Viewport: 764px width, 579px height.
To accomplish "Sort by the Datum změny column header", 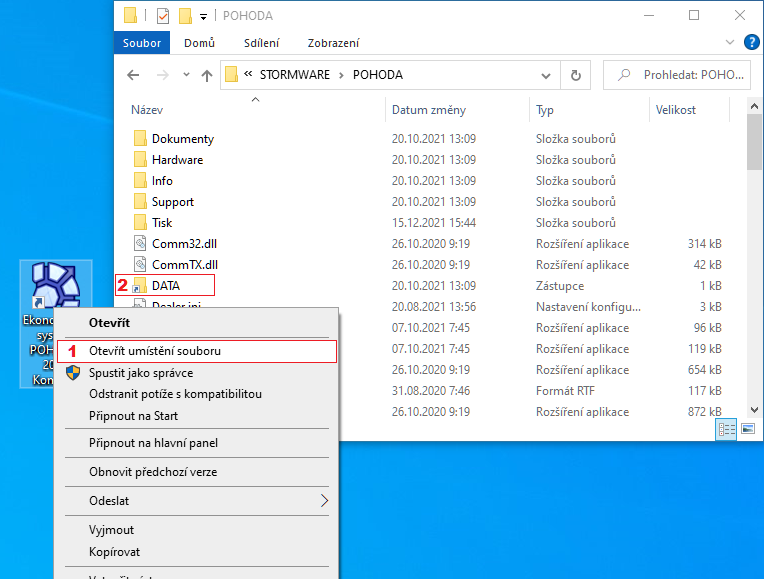I will tap(428, 110).
